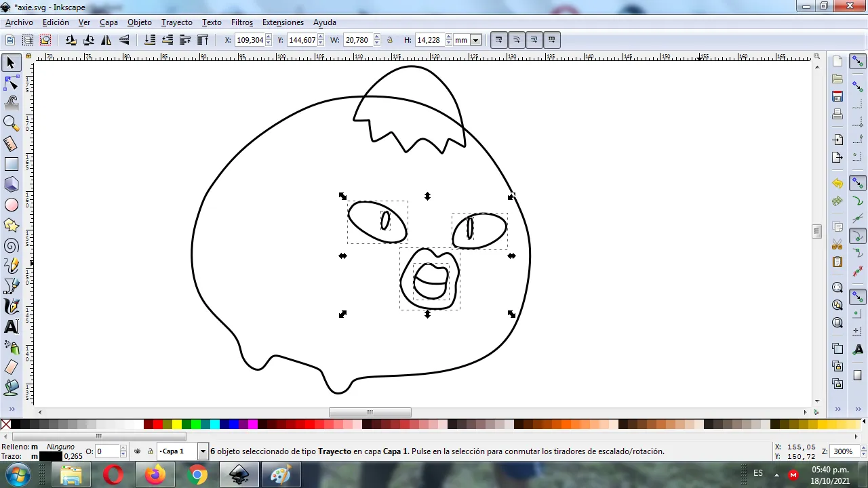Select the Pencil freehand tool
Screen dimensions: 868x488
tap(11, 266)
